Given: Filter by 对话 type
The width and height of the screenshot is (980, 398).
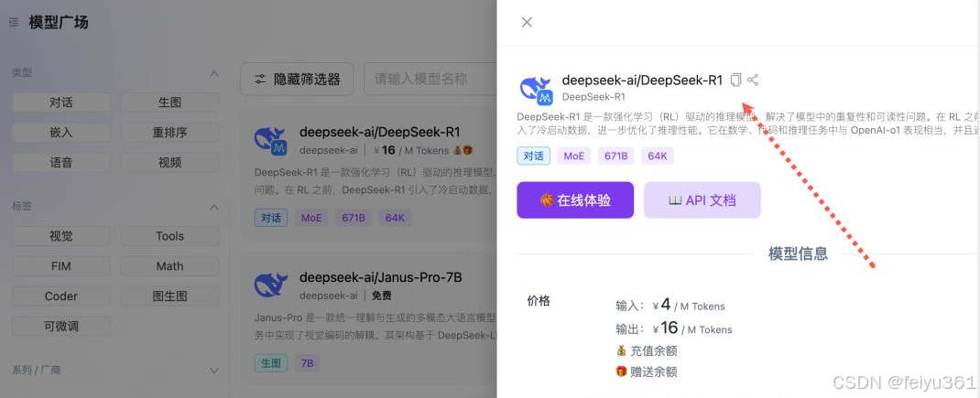Looking at the screenshot, I should (61, 102).
